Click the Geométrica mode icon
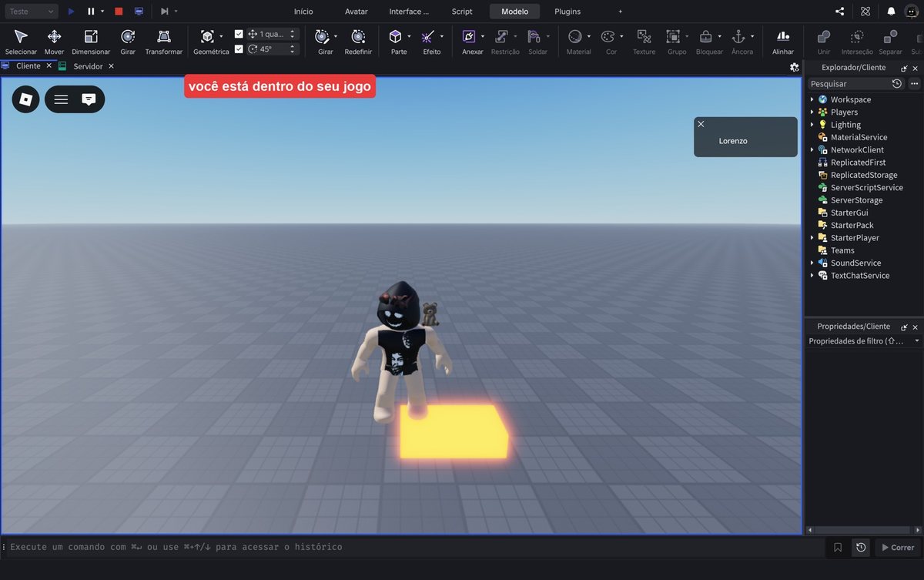Image resolution: width=924 pixels, height=580 pixels. [x=207, y=37]
